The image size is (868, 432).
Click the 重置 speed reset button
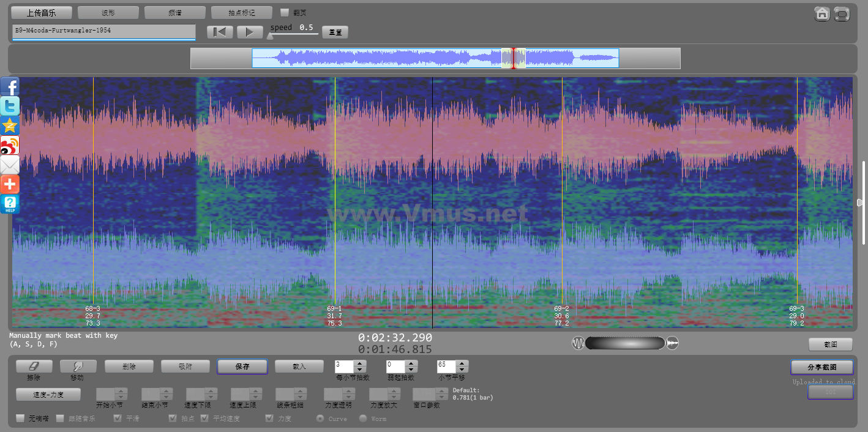point(335,32)
